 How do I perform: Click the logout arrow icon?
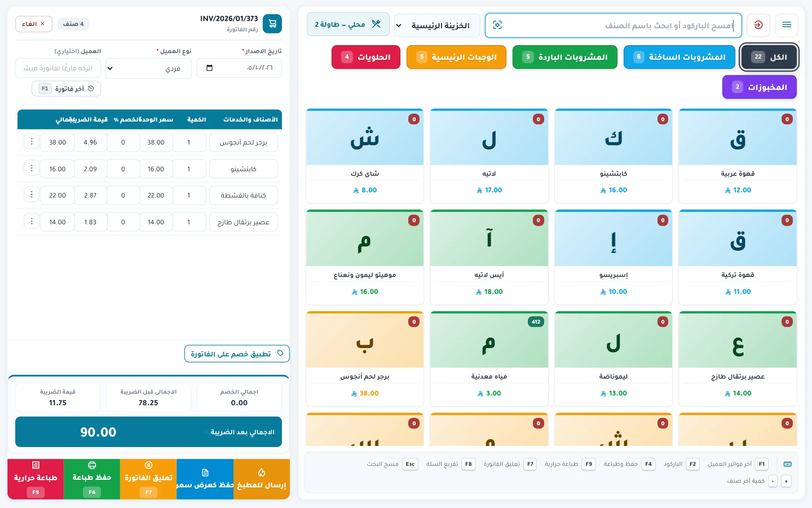pos(758,25)
